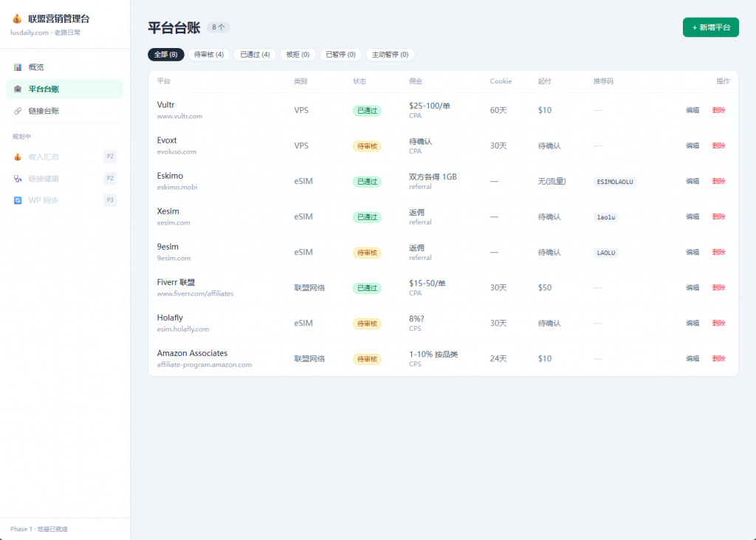
Task: Click the 双方各得 1GB commission cell
Action: (433, 177)
